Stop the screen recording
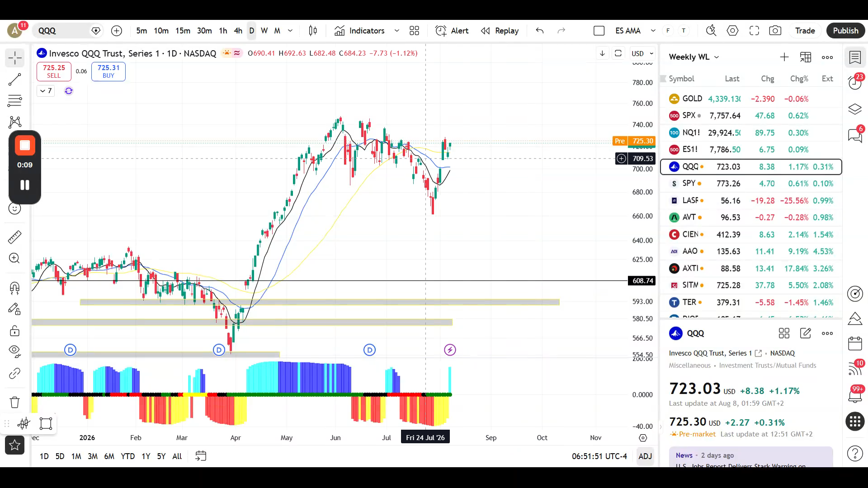The height and width of the screenshot is (488, 868). (x=25, y=145)
